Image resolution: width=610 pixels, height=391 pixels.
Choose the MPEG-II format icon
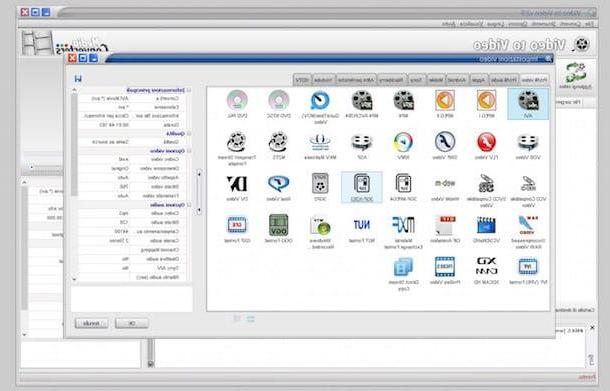coord(445,103)
